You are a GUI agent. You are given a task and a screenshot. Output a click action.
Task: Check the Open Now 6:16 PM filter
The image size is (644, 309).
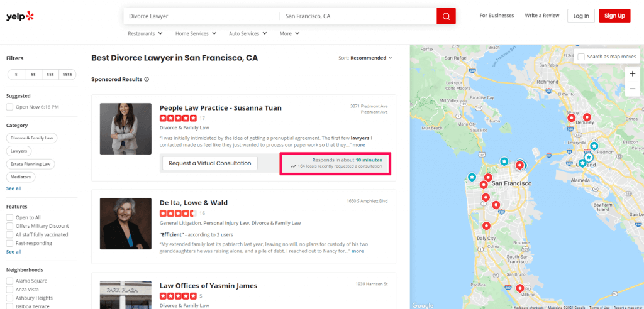tap(9, 107)
